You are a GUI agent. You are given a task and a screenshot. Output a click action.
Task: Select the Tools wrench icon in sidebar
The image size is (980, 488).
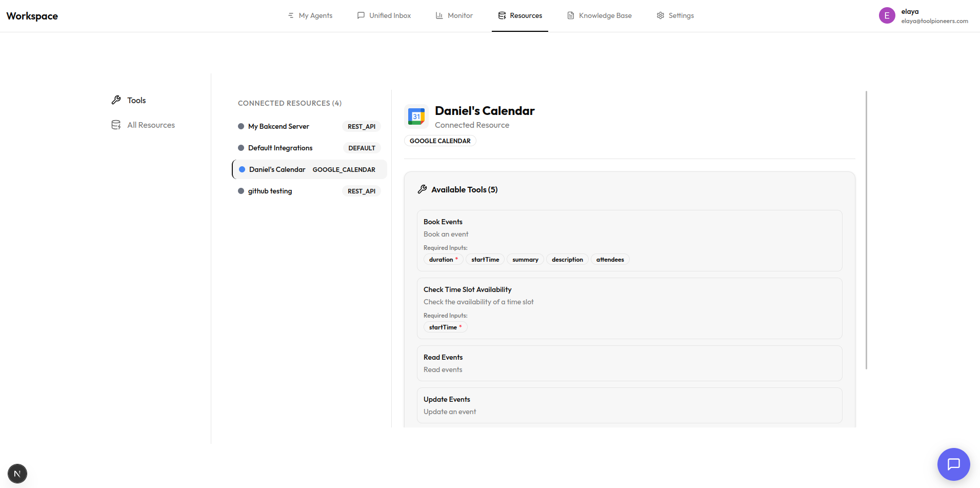[116, 100]
